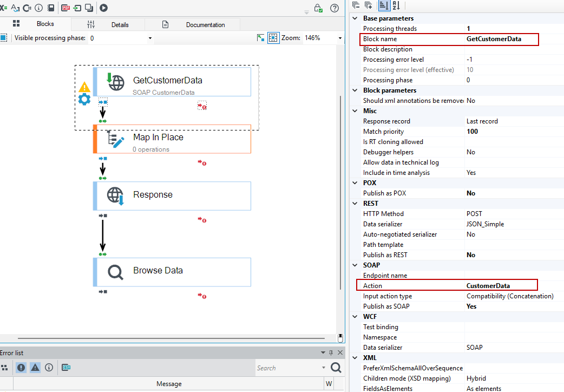
Task: Open the Documentation tab
Action: [x=193, y=24]
